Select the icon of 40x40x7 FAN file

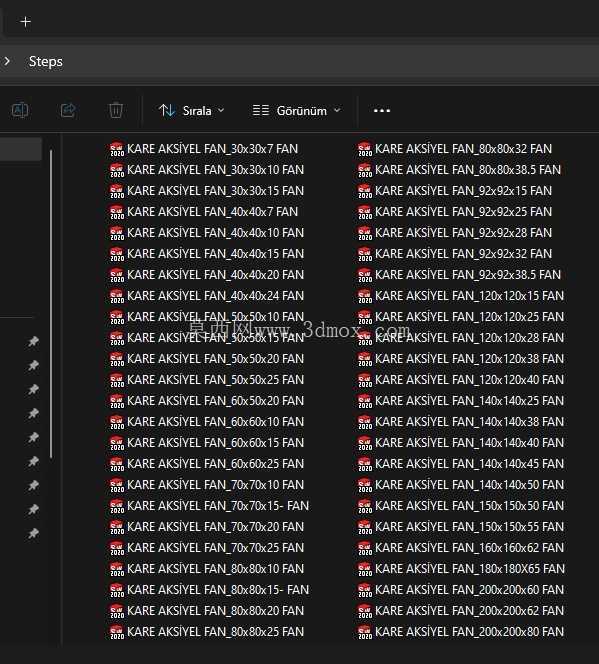point(117,212)
